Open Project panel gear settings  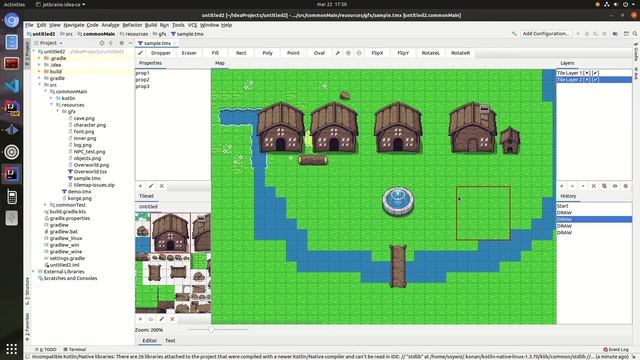[x=121, y=43]
